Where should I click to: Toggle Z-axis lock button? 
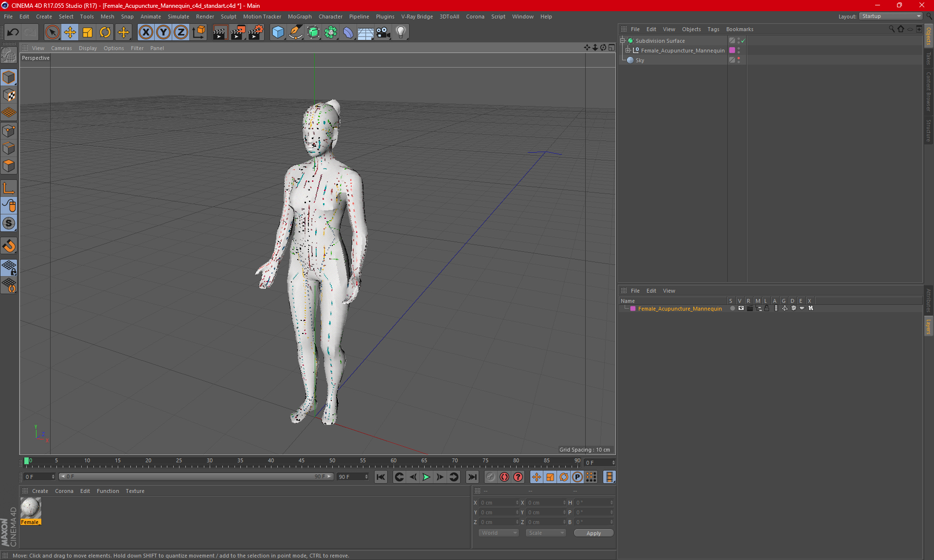[181, 33]
